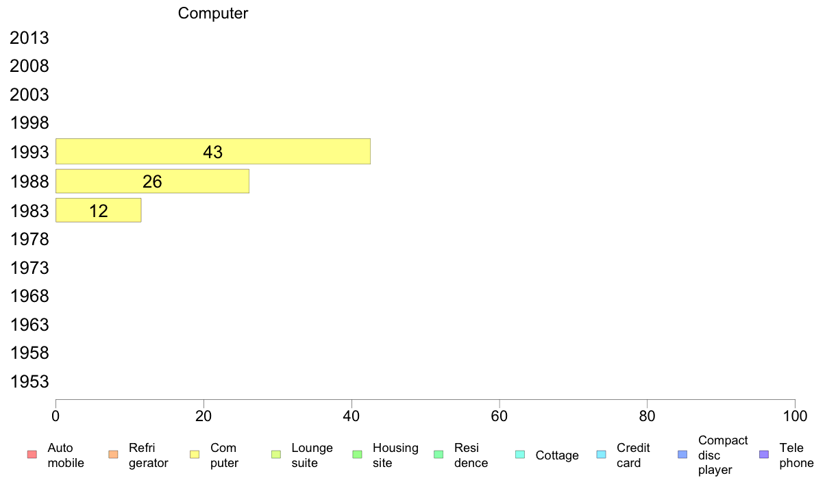Click the 100 tick on x-axis
Image resolution: width=814 pixels, height=504 pixels.
(795, 416)
